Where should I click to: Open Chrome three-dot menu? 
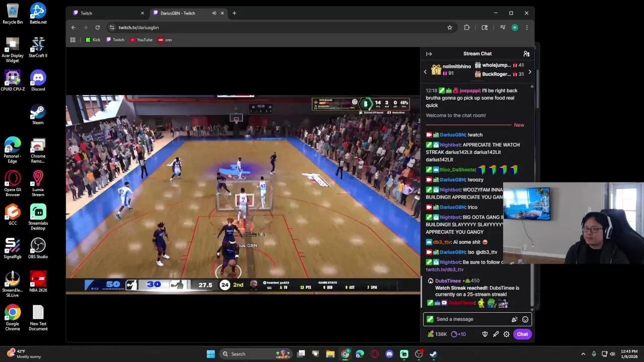point(526,28)
